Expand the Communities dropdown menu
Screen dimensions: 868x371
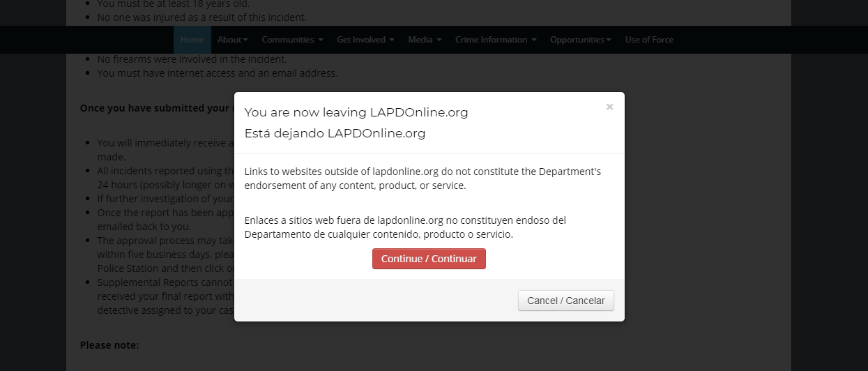292,40
